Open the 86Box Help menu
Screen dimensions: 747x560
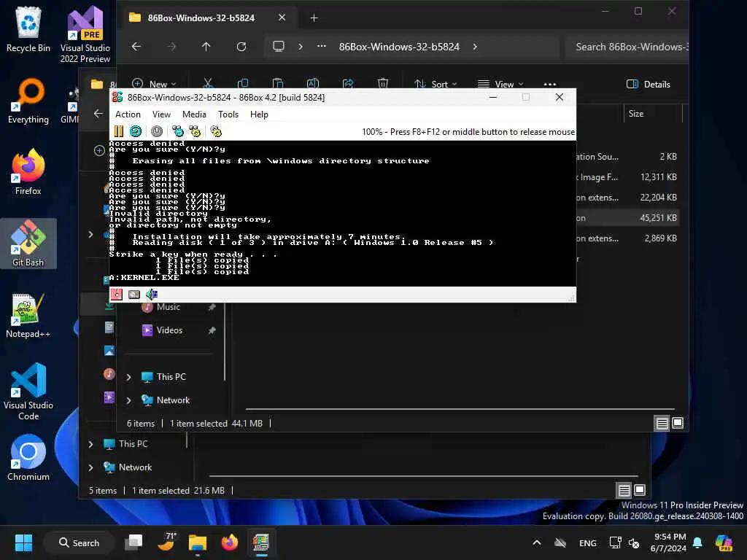259,114
